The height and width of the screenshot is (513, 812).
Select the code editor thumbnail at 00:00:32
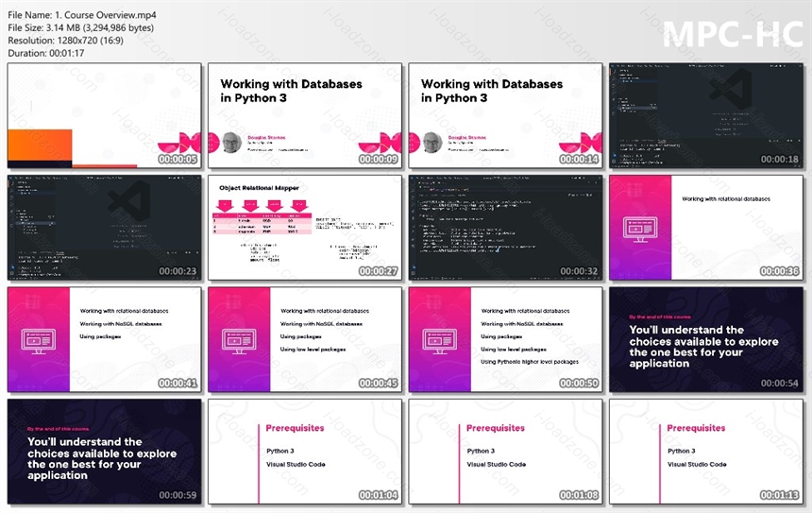click(x=505, y=228)
